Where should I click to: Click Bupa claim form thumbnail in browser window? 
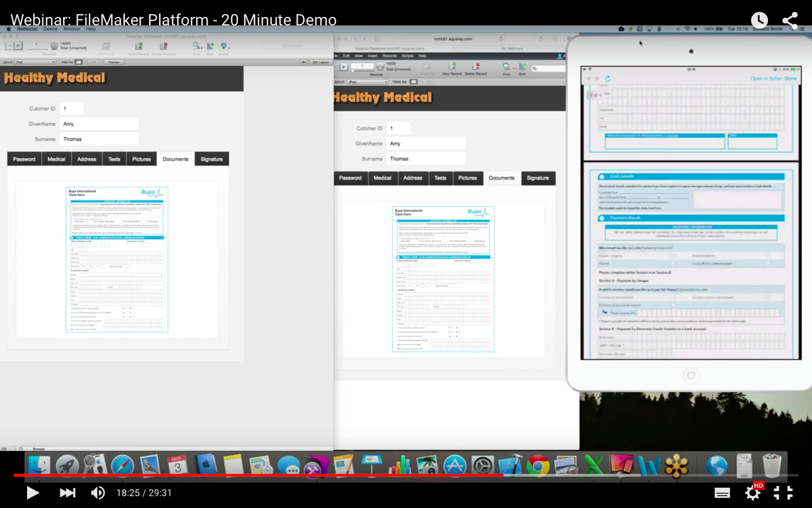[443, 279]
